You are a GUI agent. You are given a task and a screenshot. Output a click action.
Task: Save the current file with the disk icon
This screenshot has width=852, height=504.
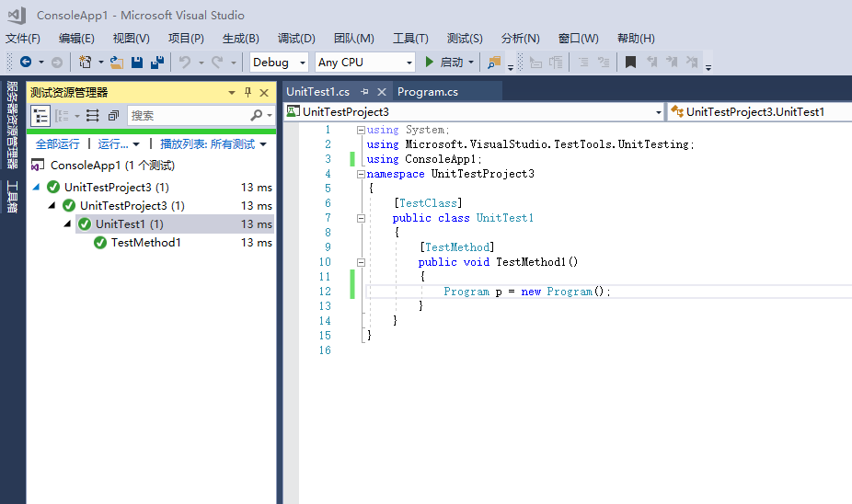137,62
